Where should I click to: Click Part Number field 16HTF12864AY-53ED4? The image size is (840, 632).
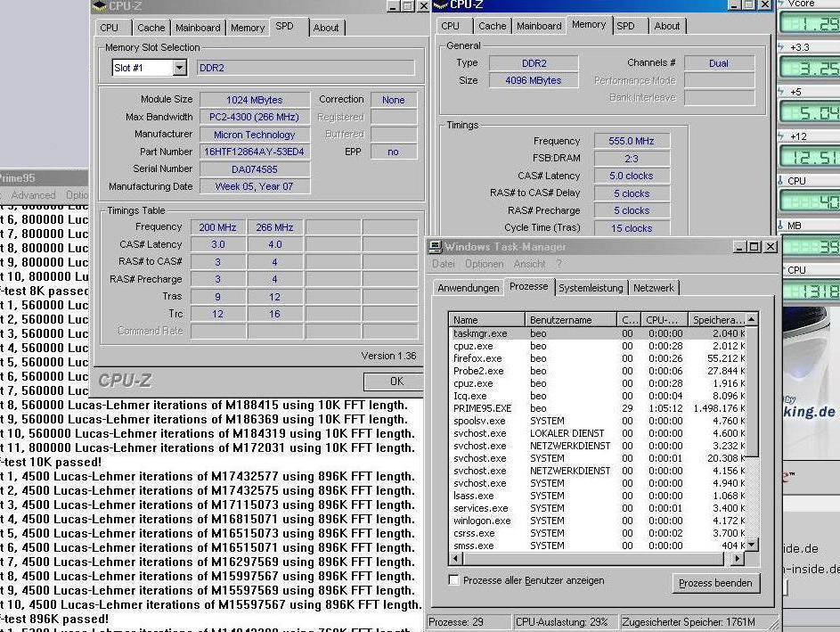[255, 152]
